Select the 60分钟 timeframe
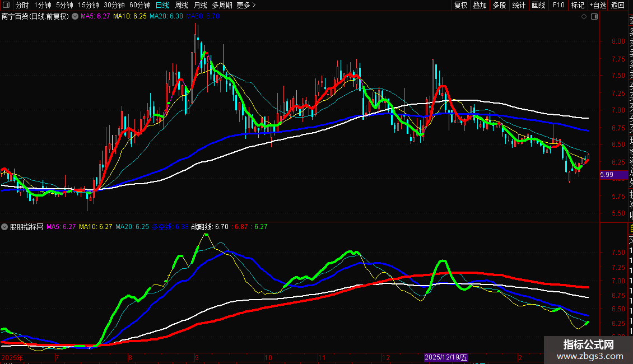Image resolution: width=633 pixels, height=364 pixels. (140, 5)
